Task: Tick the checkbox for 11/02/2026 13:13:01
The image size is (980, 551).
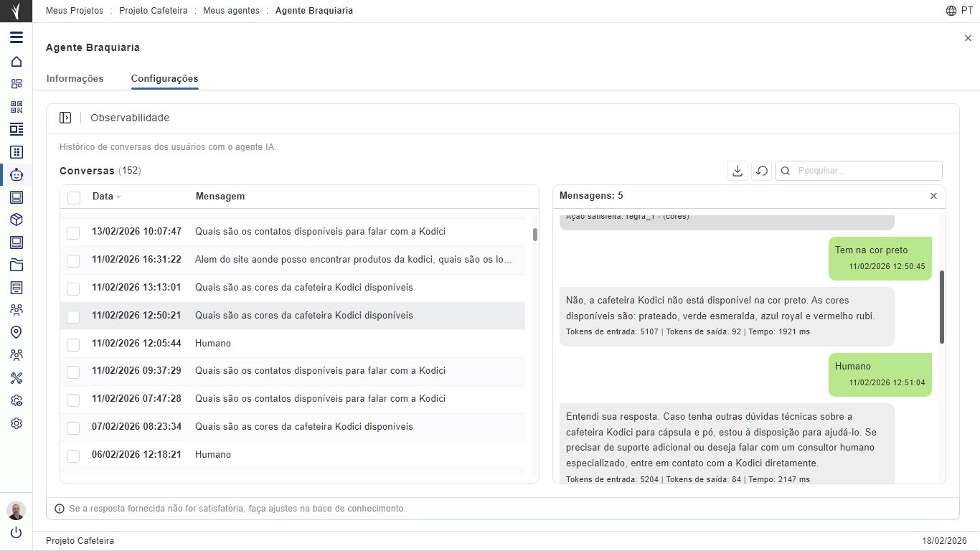Action: [x=73, y=288]
